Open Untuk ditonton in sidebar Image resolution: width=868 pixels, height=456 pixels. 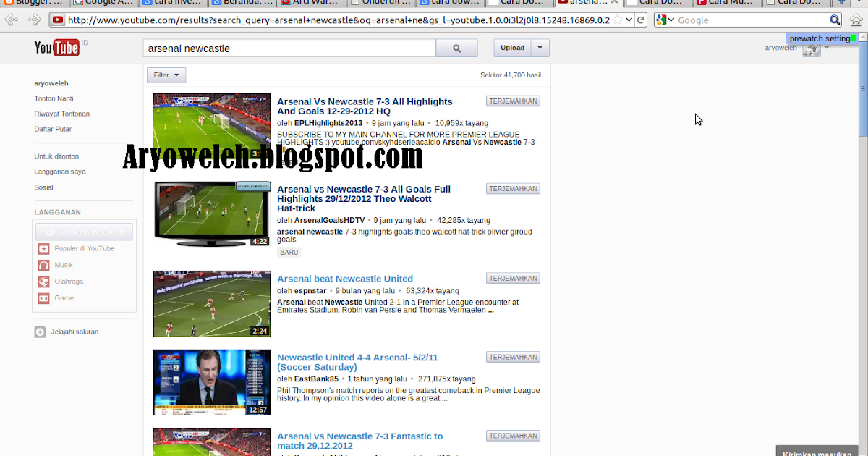coord(56,156)
